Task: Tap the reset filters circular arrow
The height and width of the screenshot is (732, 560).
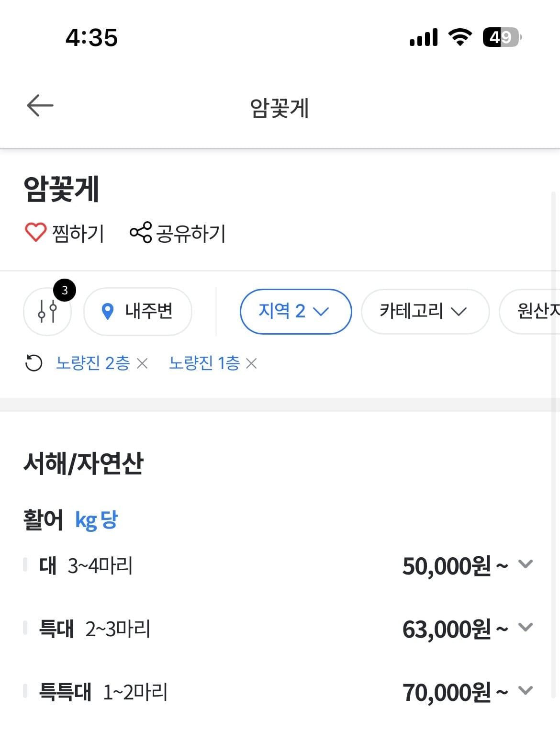Action: click(34, 363)
